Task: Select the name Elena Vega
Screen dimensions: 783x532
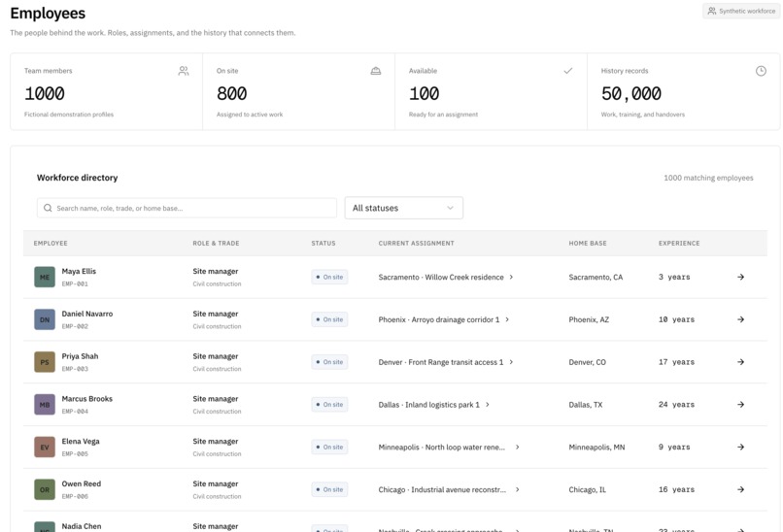Action: [x=81, y=441]
